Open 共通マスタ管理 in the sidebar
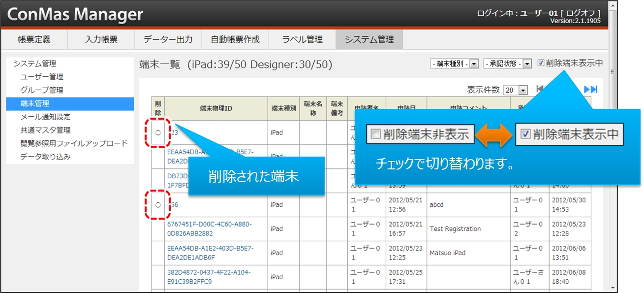The width and height of the screenshot is (644, 293). 45,130
